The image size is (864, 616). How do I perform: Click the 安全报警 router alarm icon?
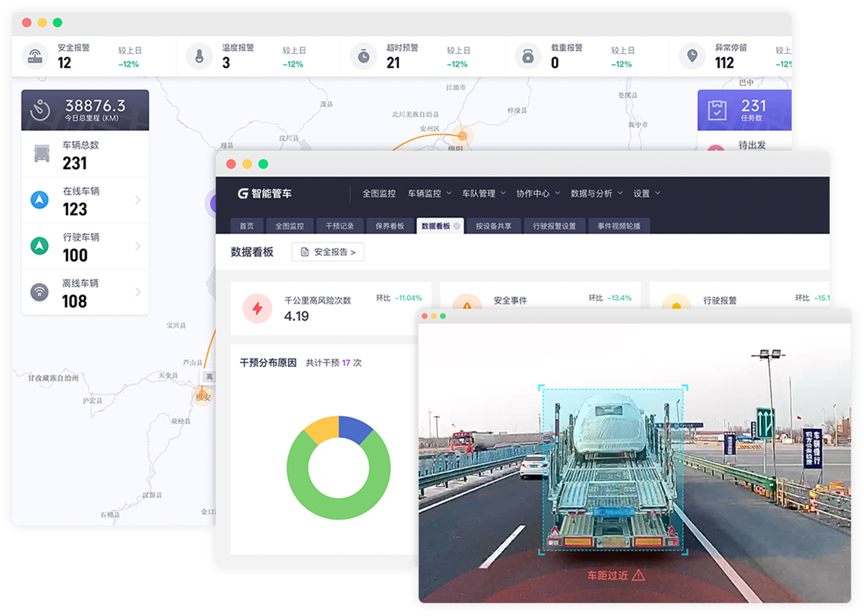tap(36, 56)
